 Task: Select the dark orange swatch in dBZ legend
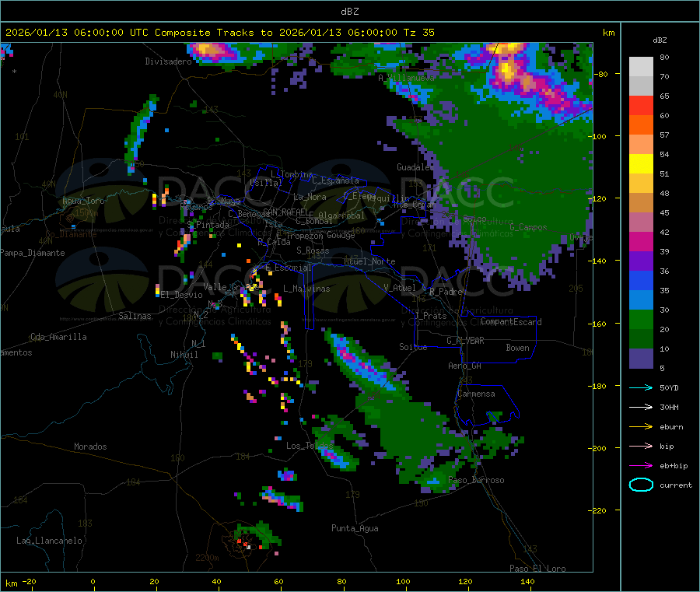pos(641,125)
